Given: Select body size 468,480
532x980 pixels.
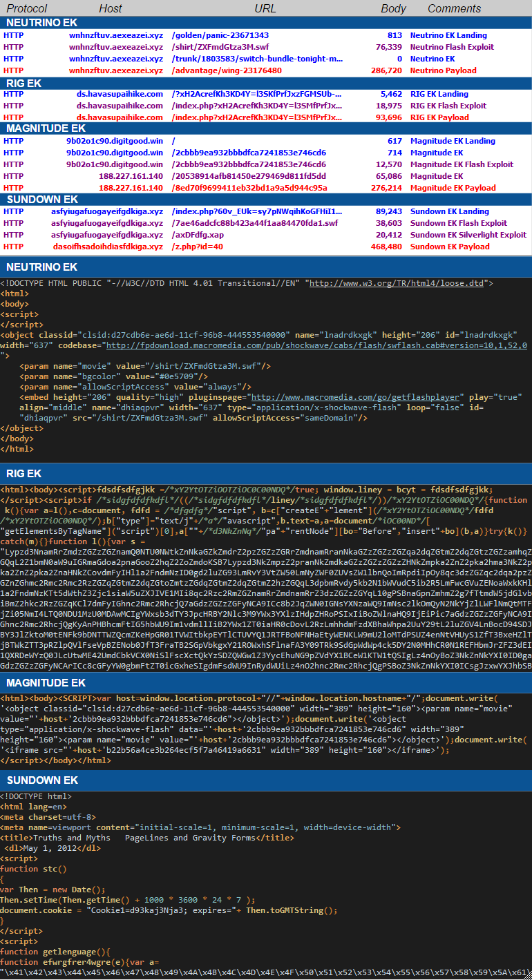Looking at the screenshot, I should pos(386,247).
